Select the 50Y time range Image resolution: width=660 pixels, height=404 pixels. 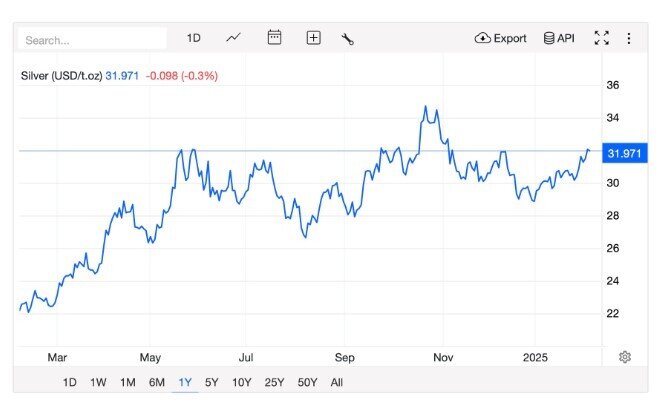point(307,382)
